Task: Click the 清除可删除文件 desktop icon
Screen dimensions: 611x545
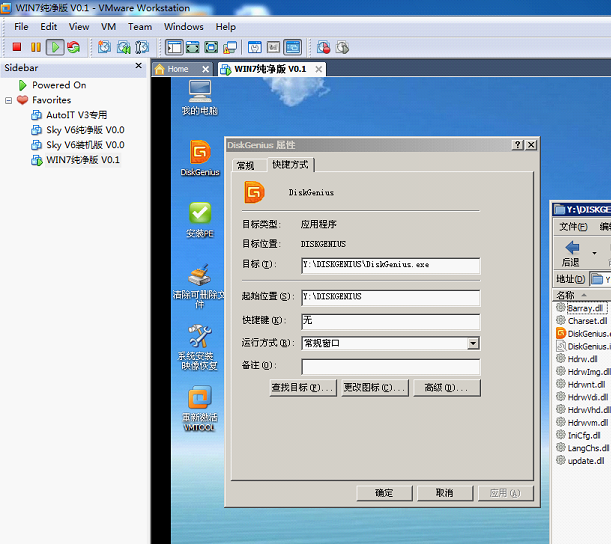Action: click(x=200, y=287)
